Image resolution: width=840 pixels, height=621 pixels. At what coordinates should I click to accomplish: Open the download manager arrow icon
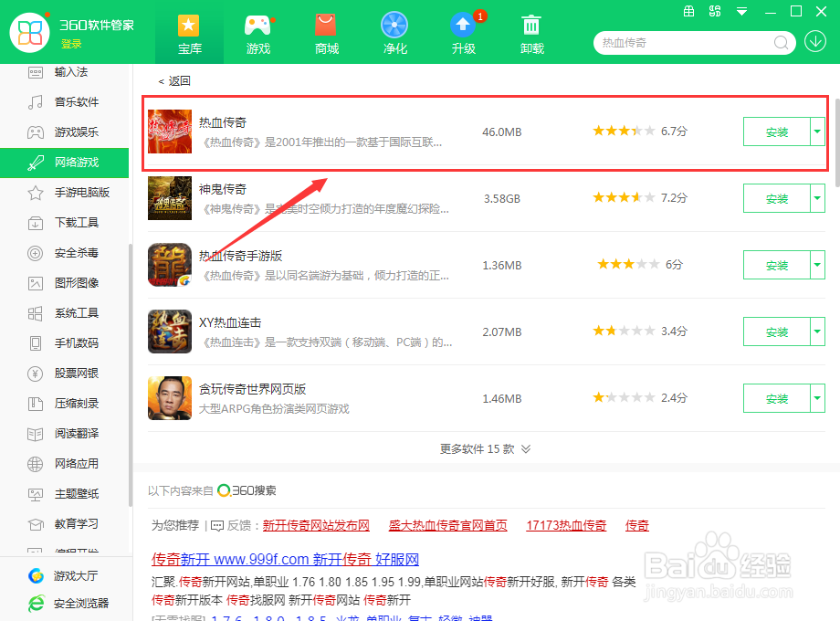pyautogui.click(x=814, y=41)
